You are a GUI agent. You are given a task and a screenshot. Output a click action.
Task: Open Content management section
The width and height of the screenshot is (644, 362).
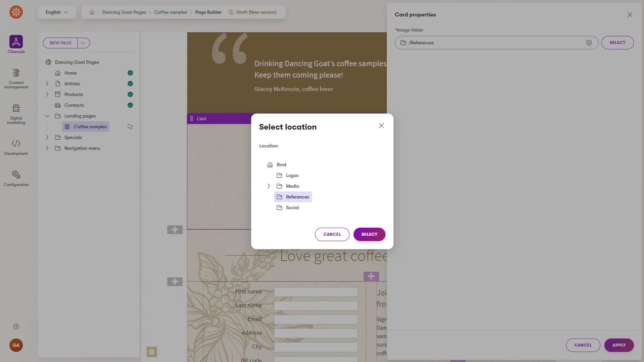pyautogui.click(x=16, y=79)
